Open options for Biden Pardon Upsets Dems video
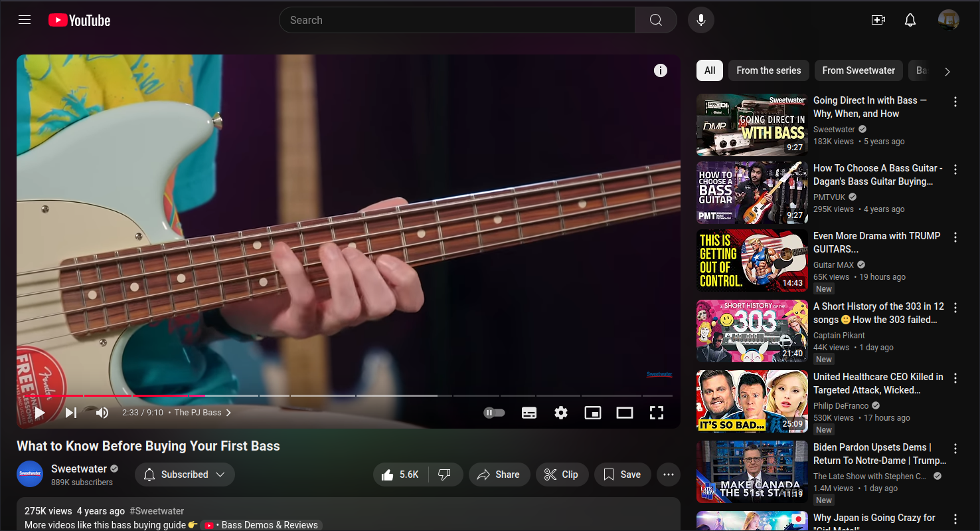The width and height of the screenshot is (980, 531). (955, 449)
